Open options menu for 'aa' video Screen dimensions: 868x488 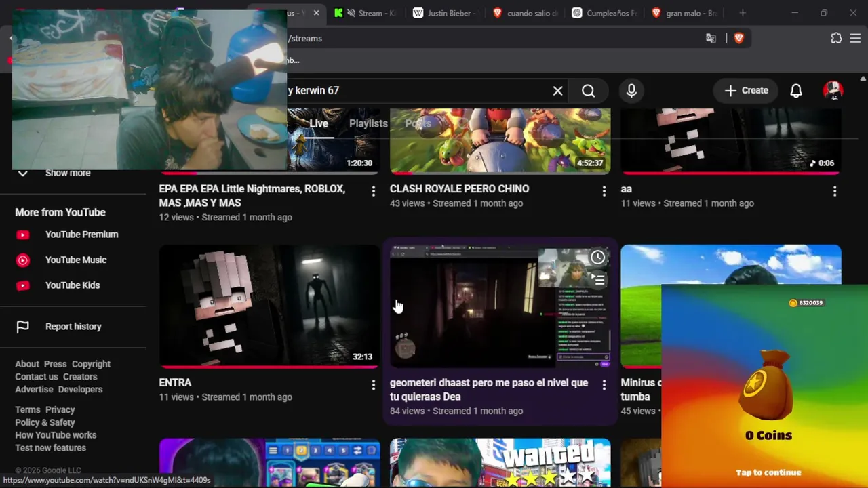click(x=835, y=192)
